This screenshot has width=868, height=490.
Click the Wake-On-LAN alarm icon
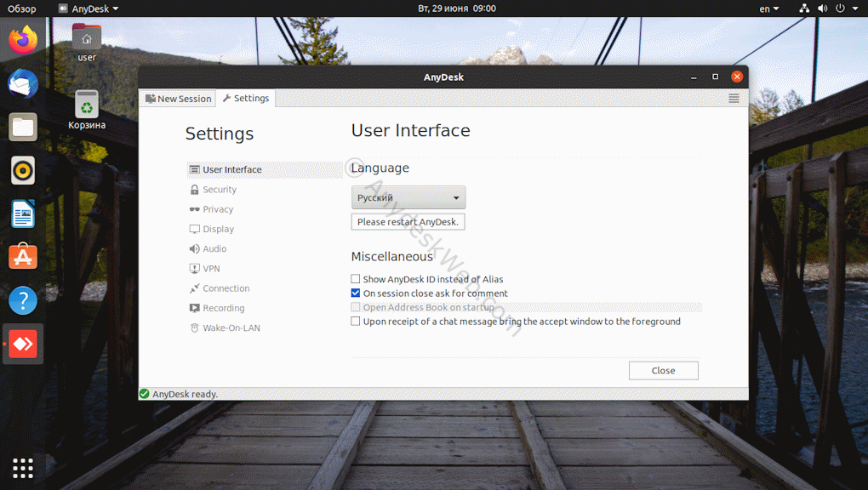pos(194,328)
